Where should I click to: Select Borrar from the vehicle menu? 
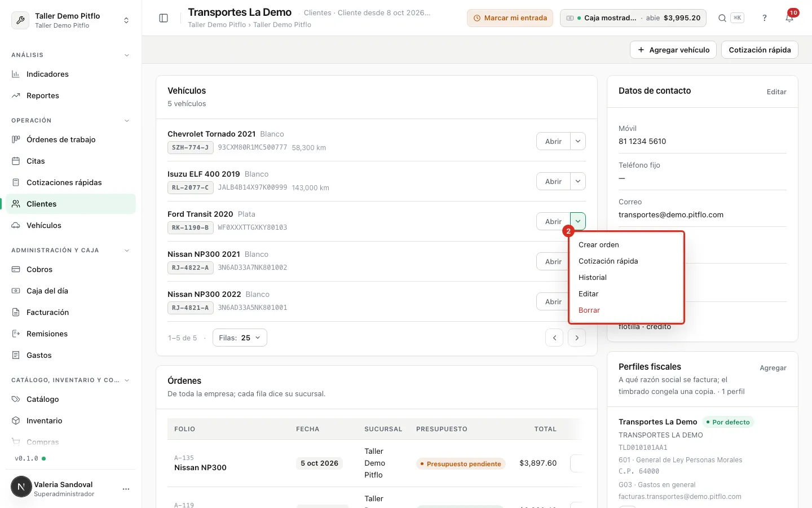click(x=626, y=310)
